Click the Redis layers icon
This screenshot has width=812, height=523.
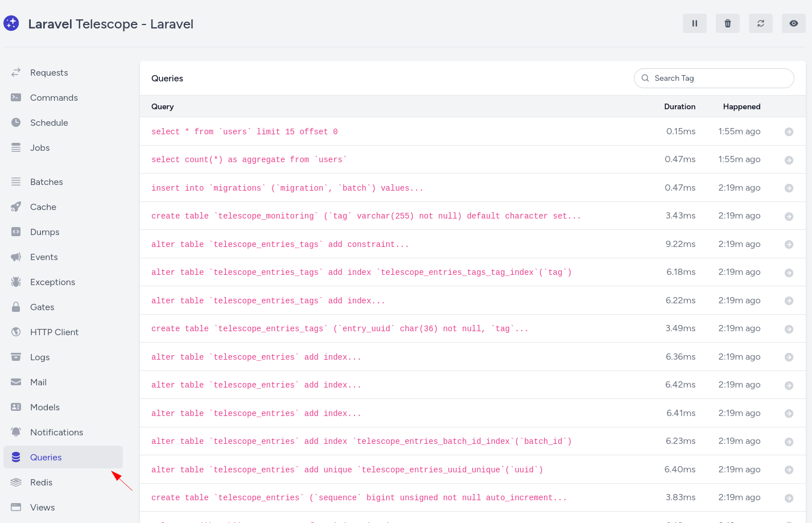(16, 482)
